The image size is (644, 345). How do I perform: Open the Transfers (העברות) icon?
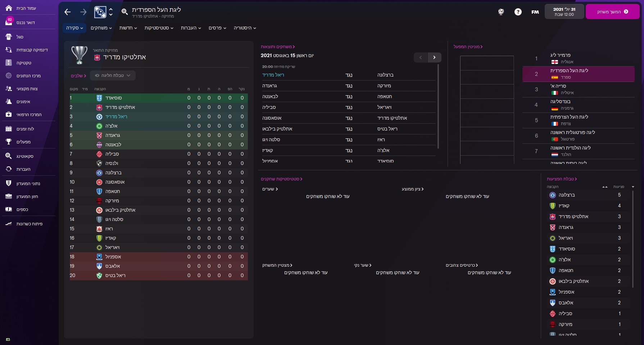(9, 169)
